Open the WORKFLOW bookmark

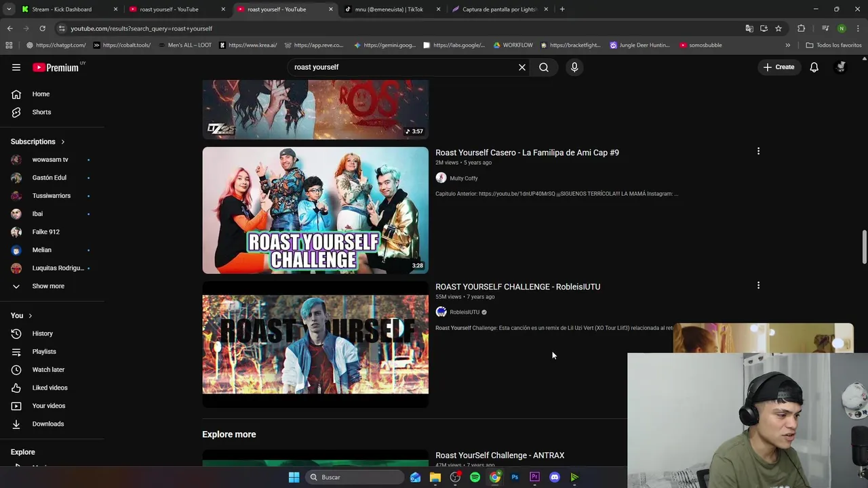[513, 45]
